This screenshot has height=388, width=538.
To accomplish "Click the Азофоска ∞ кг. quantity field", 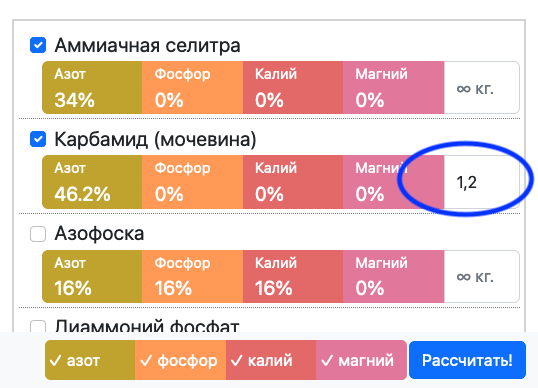I will point(482,277).
